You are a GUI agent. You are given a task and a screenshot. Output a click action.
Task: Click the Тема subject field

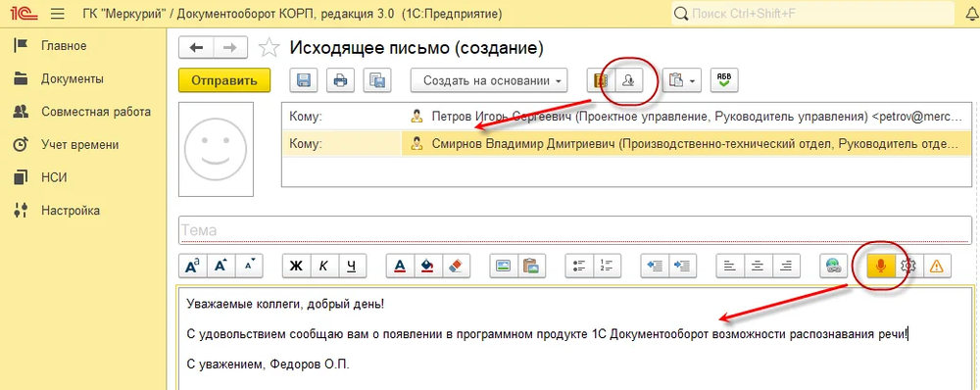pos(575,230)
